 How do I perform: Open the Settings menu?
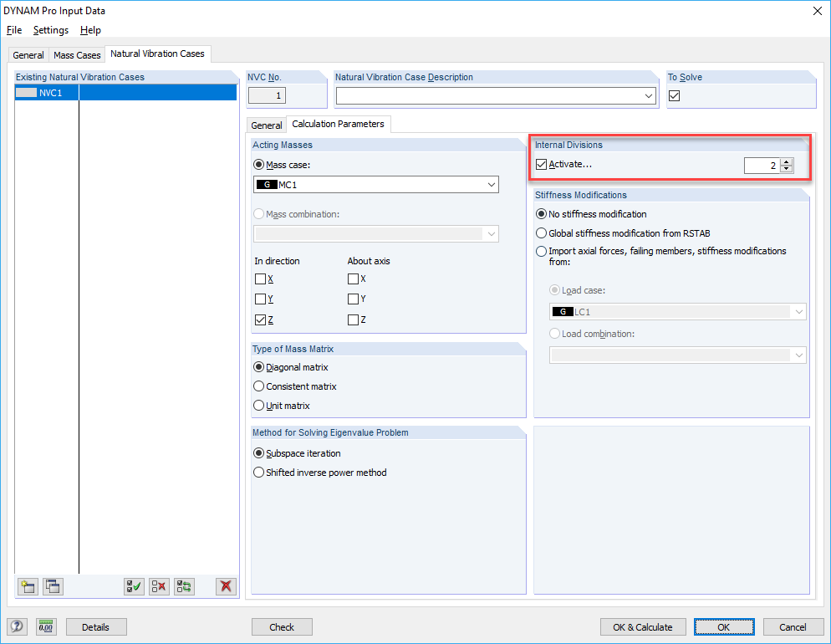[x=51, y=30]
